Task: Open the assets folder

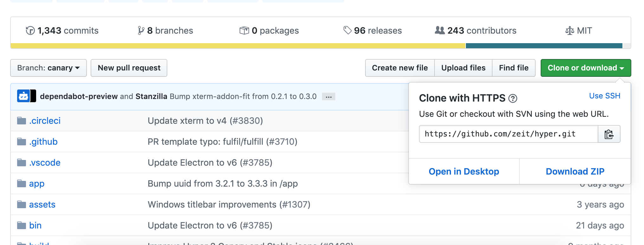Action: click(42, 204)
